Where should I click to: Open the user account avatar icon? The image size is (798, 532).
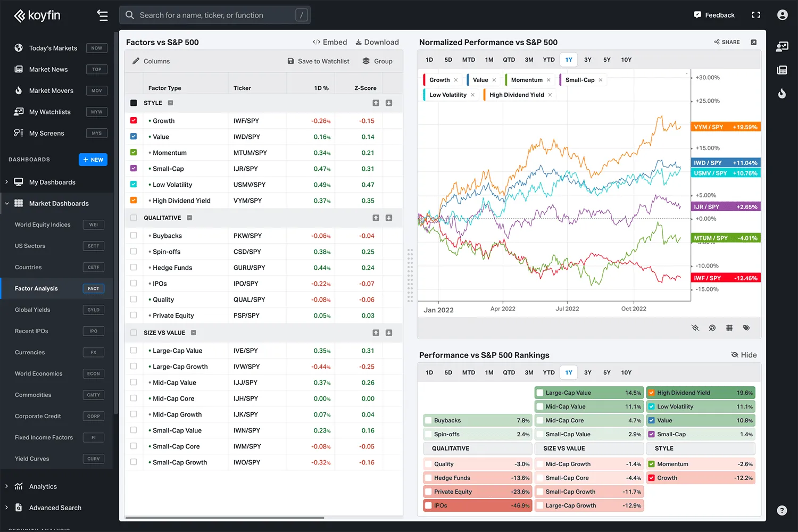pos(782,15)
